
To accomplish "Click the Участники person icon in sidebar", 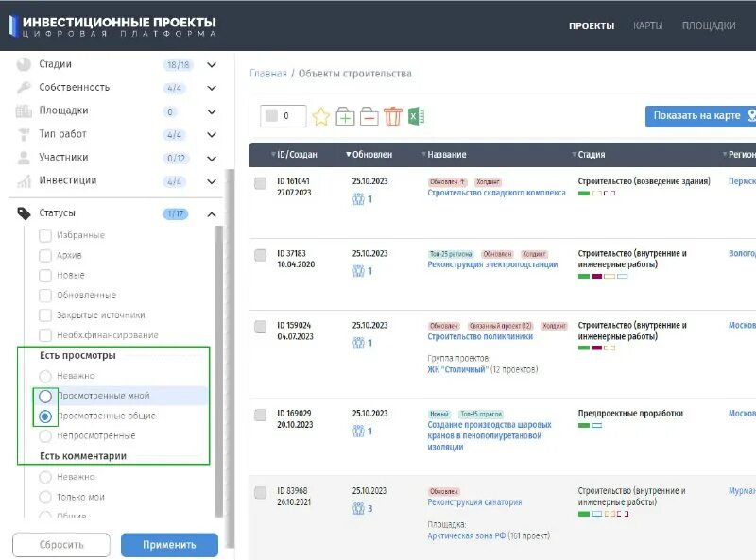I will pyautogui.click(x=25, y=158).
